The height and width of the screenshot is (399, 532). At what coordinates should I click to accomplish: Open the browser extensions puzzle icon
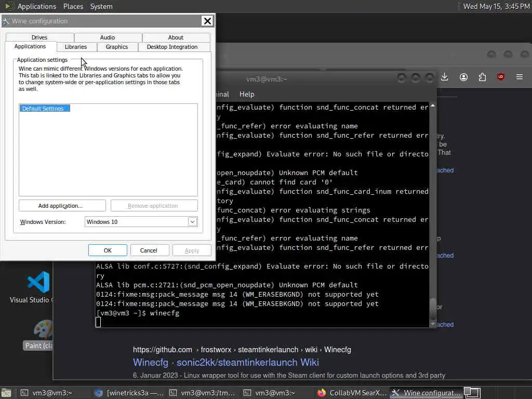coord(482,77)
